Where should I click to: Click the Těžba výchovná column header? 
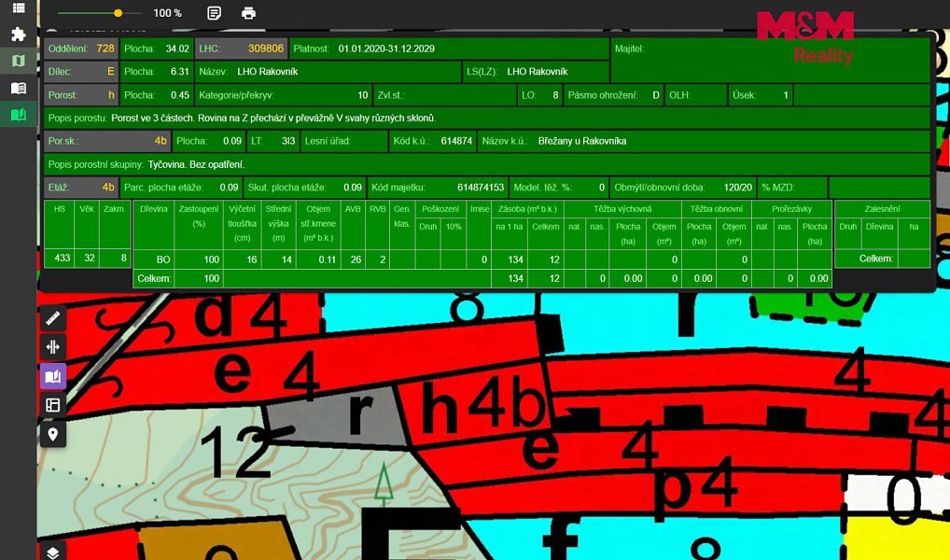click(x=622, y=209)
